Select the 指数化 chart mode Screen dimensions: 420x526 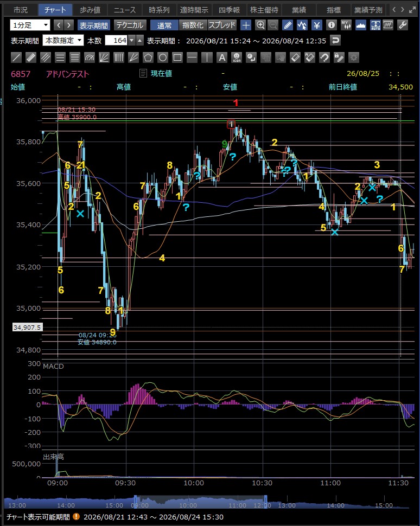point(193,25)
